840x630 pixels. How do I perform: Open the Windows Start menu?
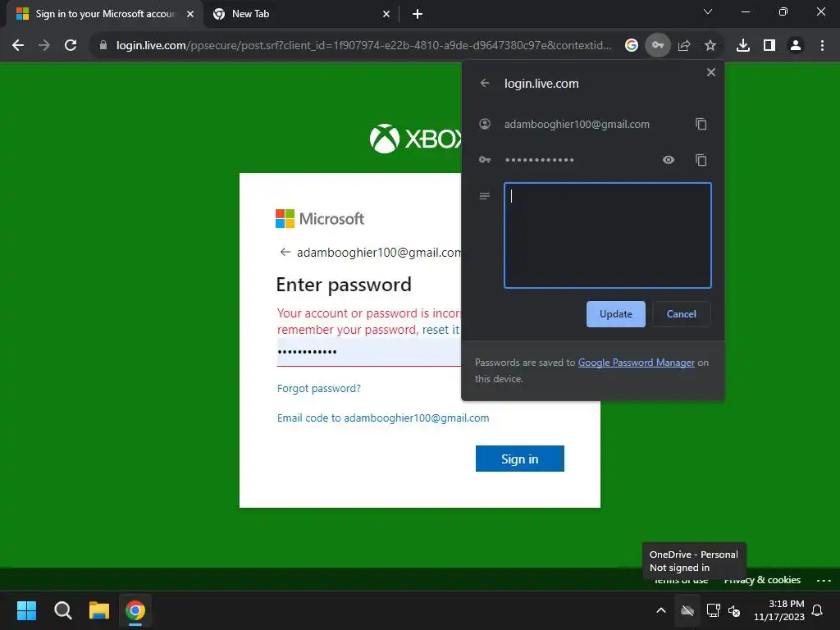click(x=26, y=610)
